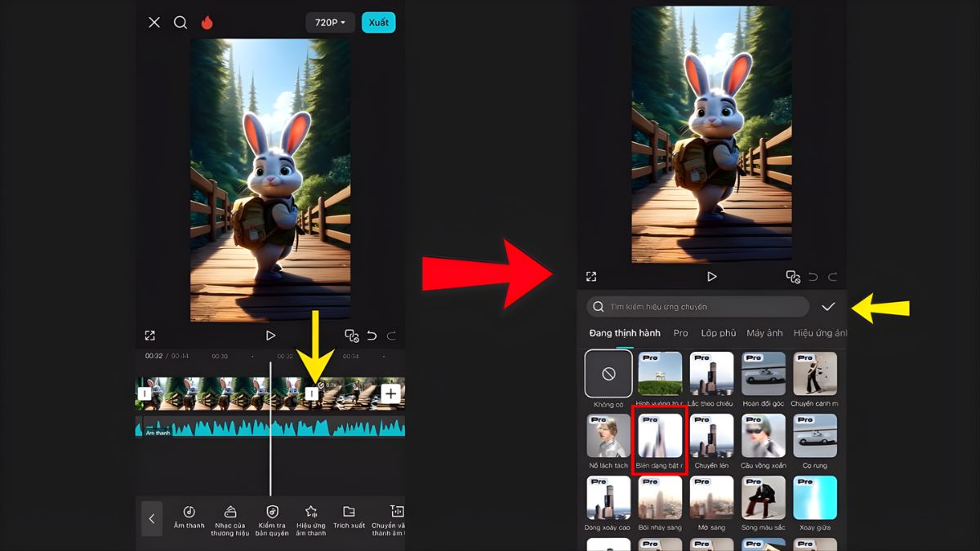Tap keyframe icon in the transition panel screen
The height and width of the screenshot is (551, 980).
(x=792, y=277)
